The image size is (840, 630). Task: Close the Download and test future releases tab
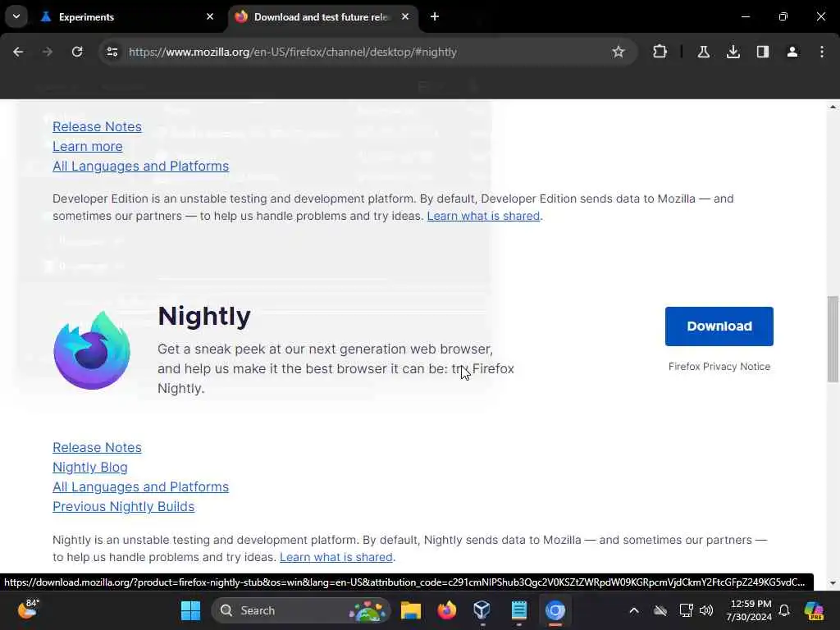coord(405,16)
